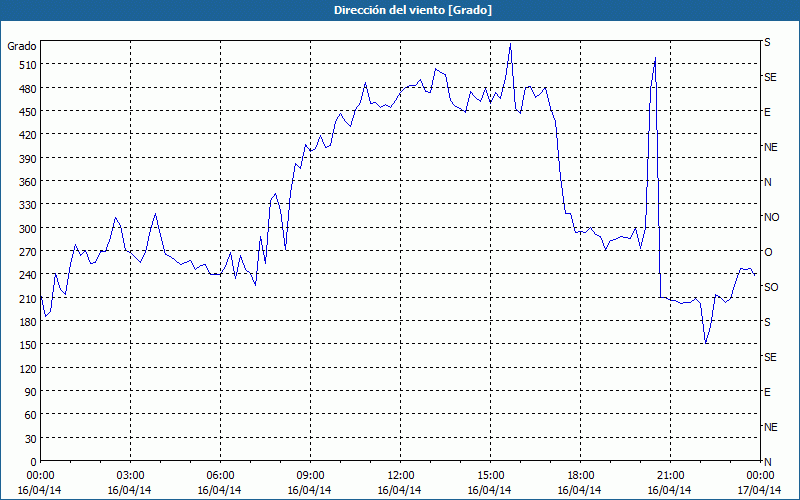Select the "S" compass label level with 180
800x500 pixels.
click(x=767, y=322)
